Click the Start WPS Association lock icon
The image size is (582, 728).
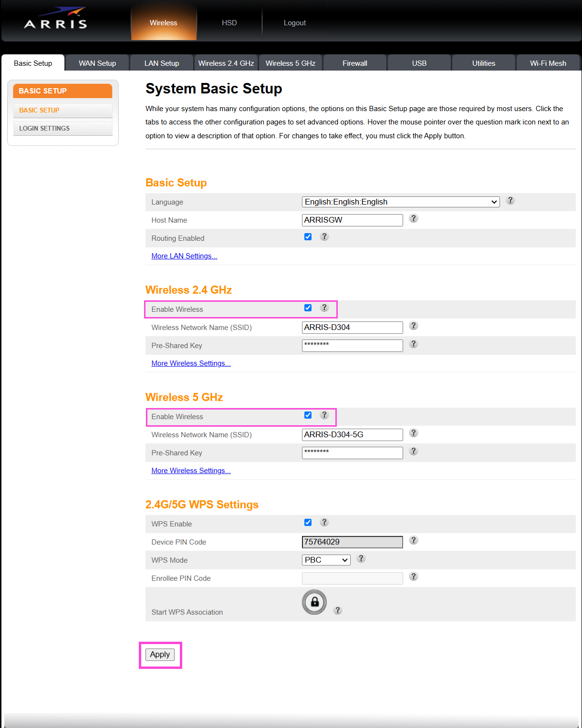(x=314, y=602)
